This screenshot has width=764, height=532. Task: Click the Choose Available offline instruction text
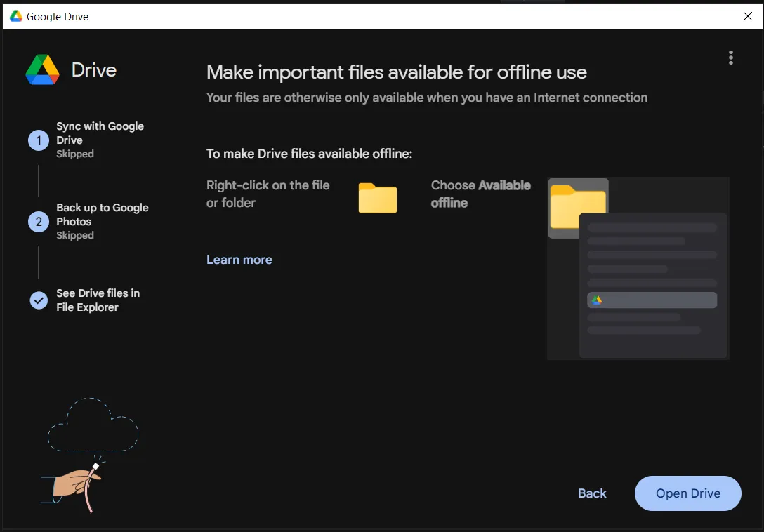(480, 194)
